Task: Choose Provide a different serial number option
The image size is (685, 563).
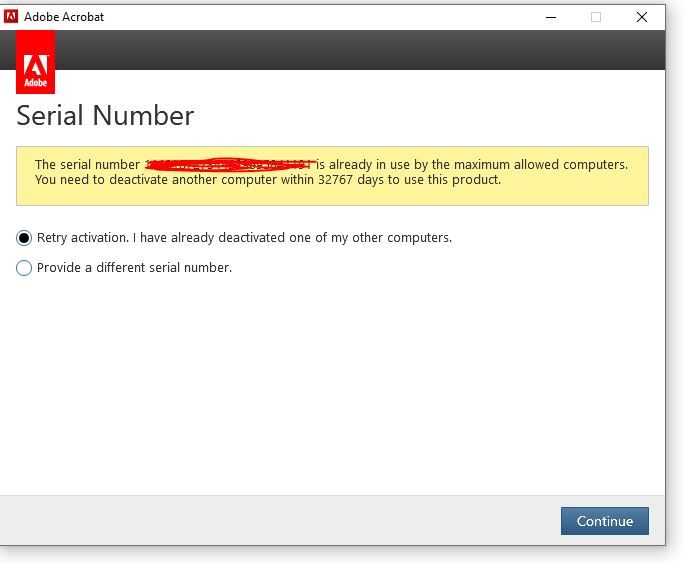Action: point(24,268)
